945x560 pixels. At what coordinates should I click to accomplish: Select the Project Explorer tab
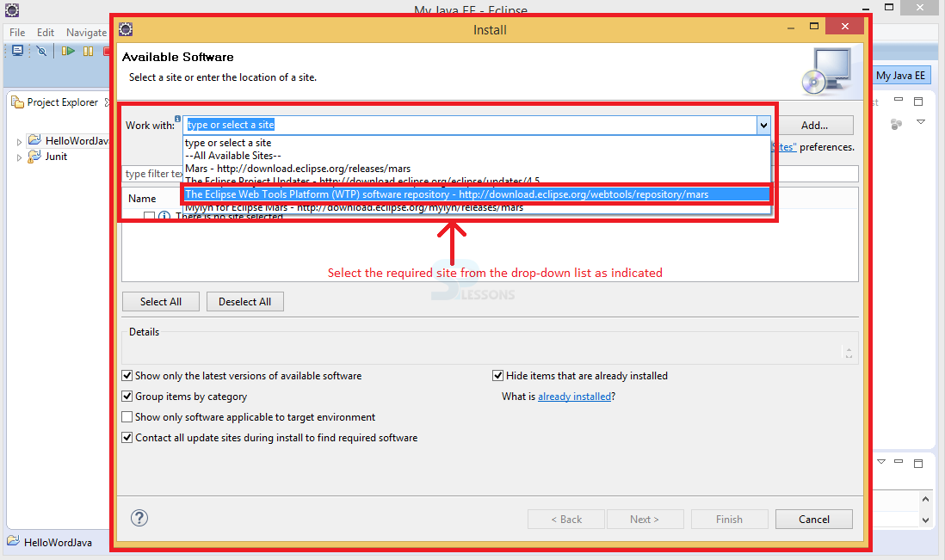(x=62, y=102)
